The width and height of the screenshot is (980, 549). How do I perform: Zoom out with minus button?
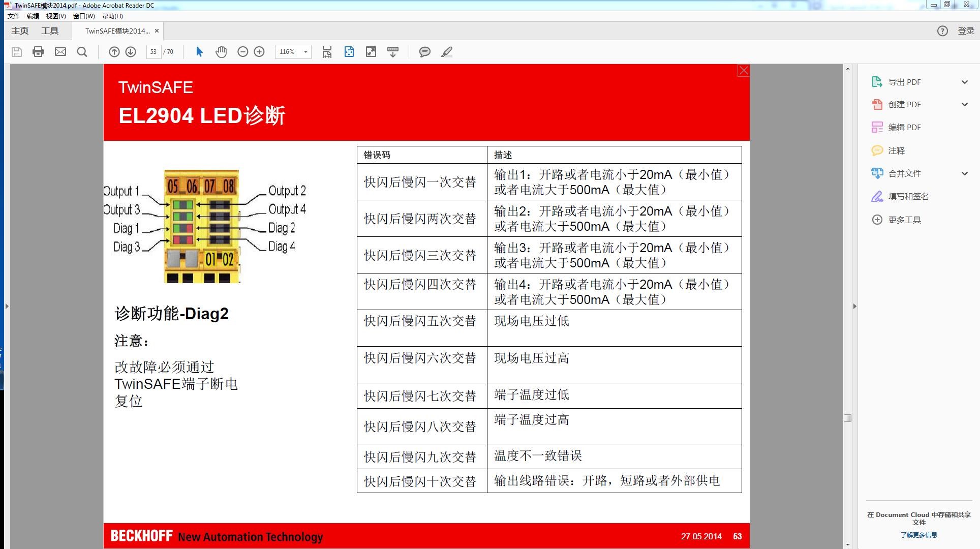pyautogui.click(x=243, y=52)
